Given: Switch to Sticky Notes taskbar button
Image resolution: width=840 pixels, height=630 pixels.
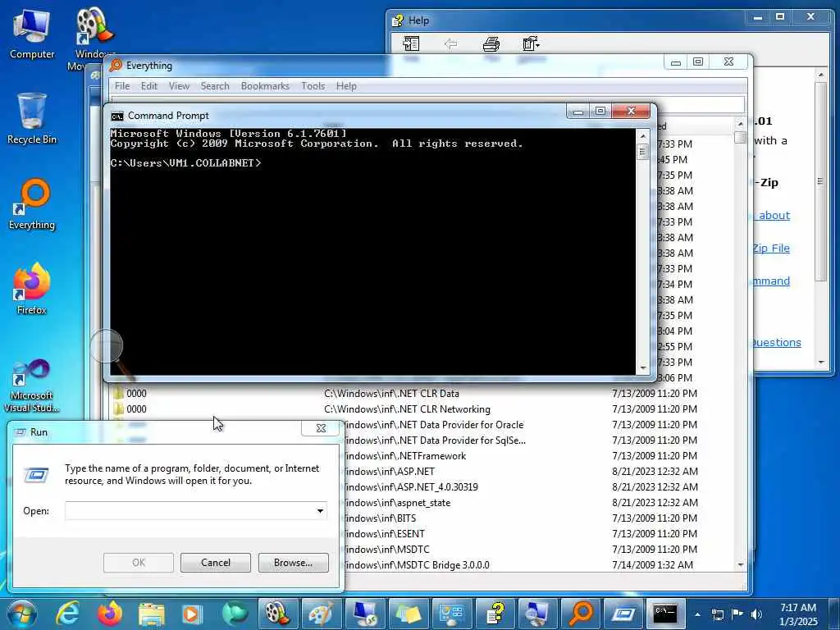Looking at the screenshot, I should [407, 614].
